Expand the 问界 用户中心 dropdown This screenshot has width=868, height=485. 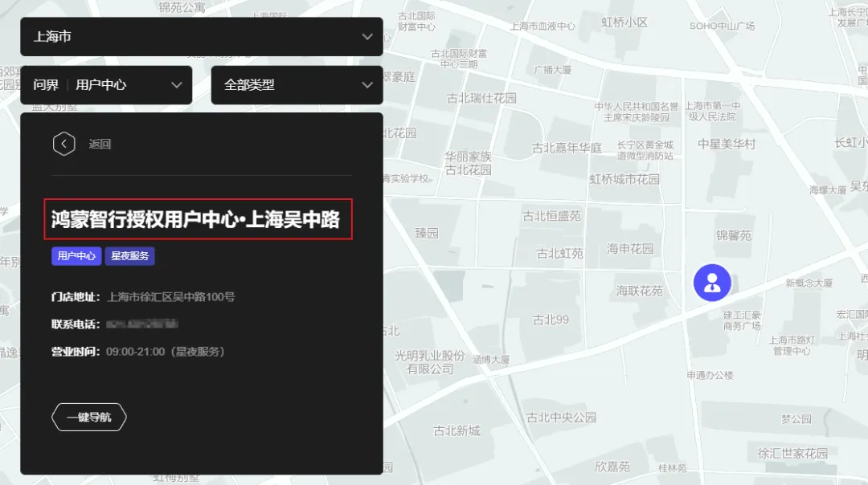106,85
